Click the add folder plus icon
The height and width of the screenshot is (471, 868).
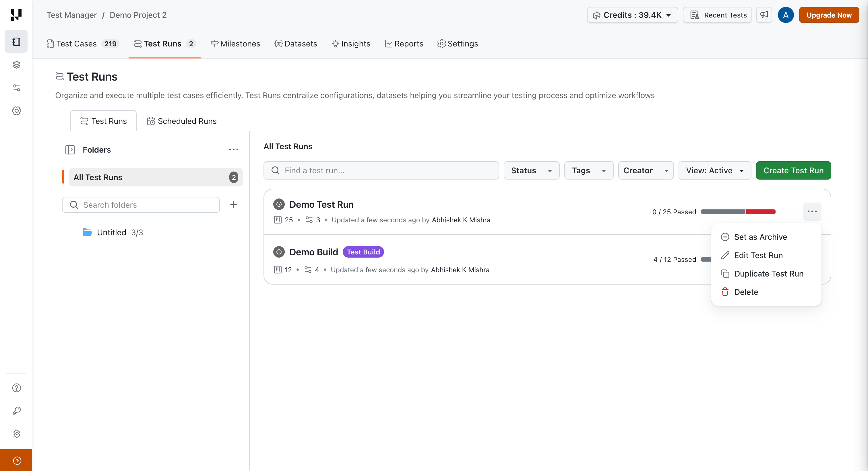pyautogui.click(x=233, y=205)
